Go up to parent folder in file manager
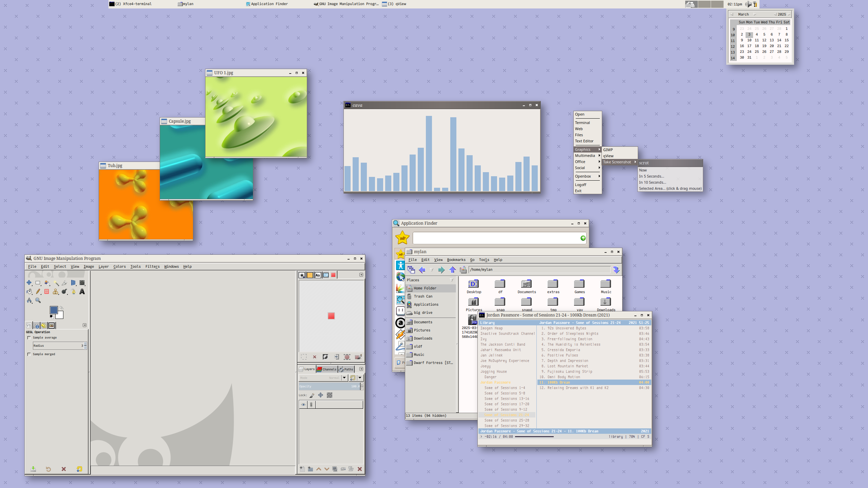The width and height of the screenshot is (868, 488). click(452, 270)
